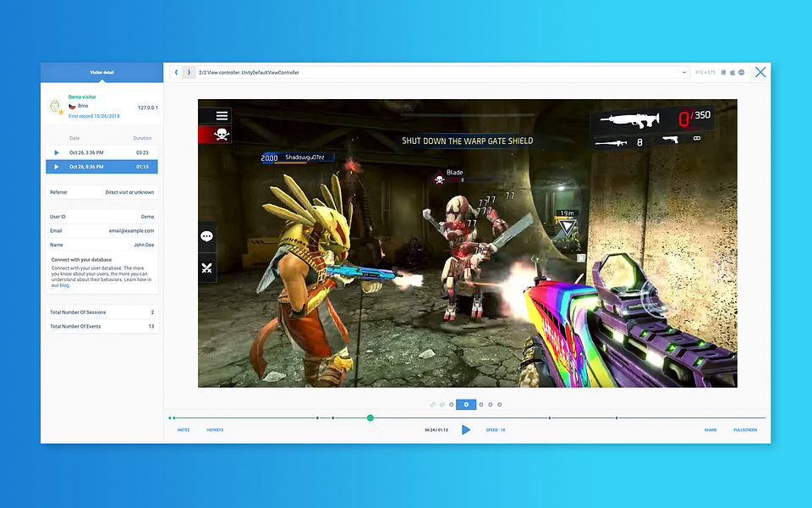Click the Czech flag icon

(72, 106)
